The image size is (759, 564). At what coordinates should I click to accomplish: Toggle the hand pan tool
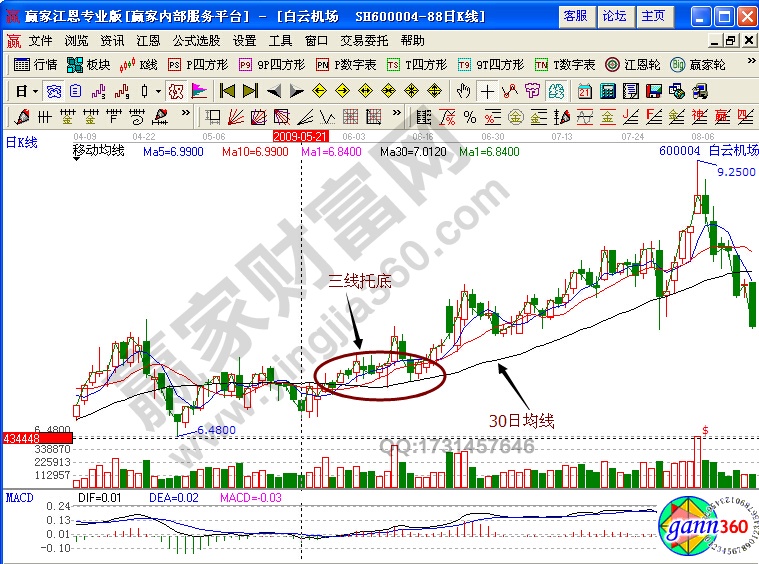point(463,91)
